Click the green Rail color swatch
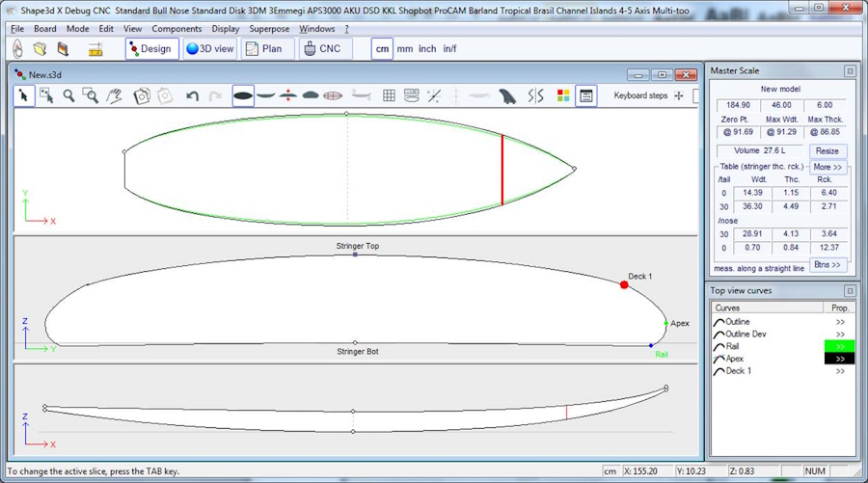This screenshot has width=868, height=483. tap(840, 346)
